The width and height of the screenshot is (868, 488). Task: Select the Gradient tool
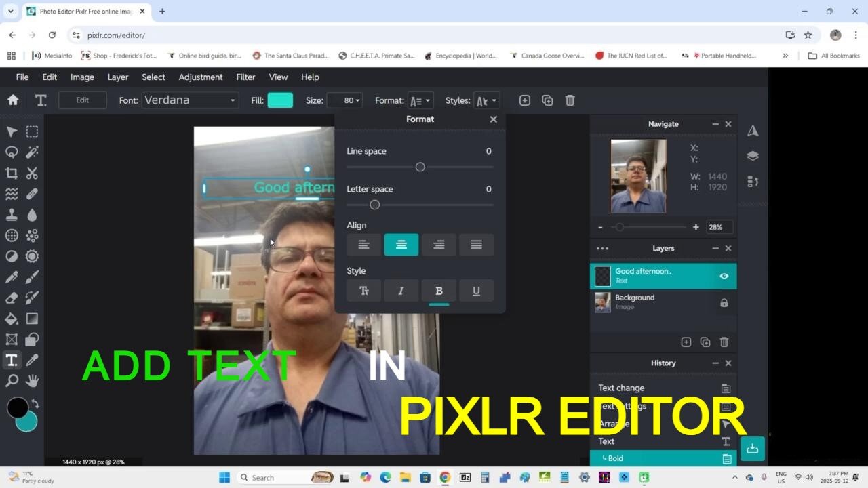[x=32, y=319]
